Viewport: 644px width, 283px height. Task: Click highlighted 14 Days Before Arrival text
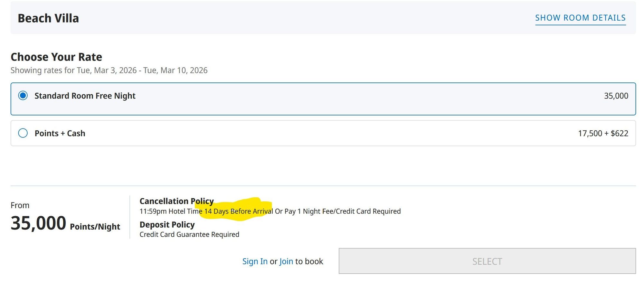tap(239, 211)
